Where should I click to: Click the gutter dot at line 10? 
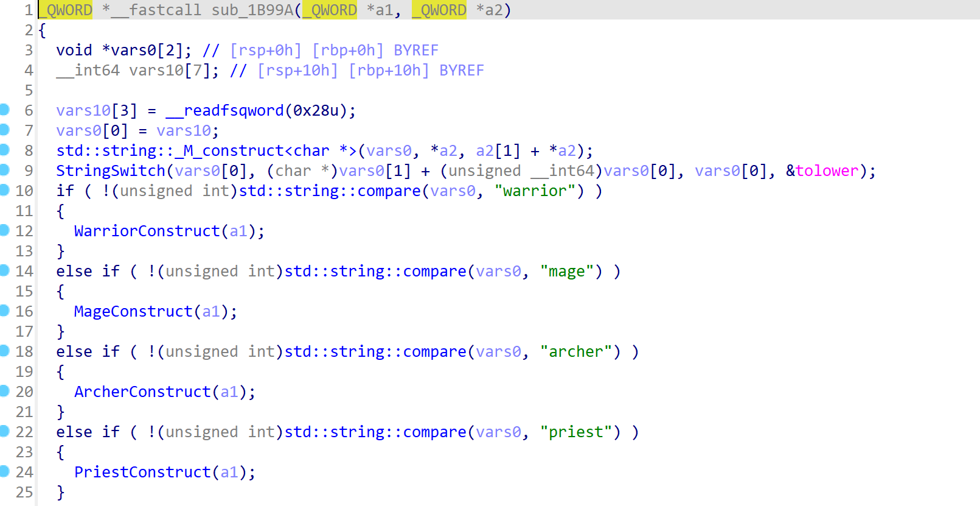[x=4, y=190]
